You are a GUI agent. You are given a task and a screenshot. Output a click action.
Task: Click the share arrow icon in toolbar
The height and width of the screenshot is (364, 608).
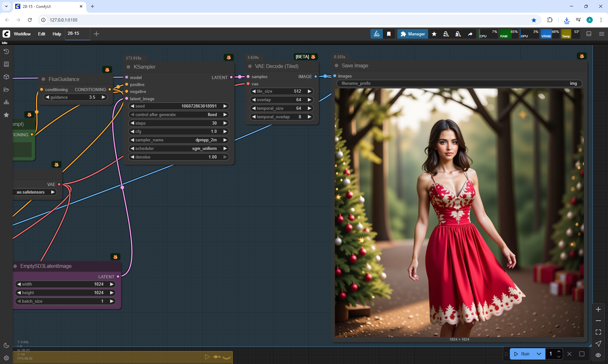(x=470, y=34)
